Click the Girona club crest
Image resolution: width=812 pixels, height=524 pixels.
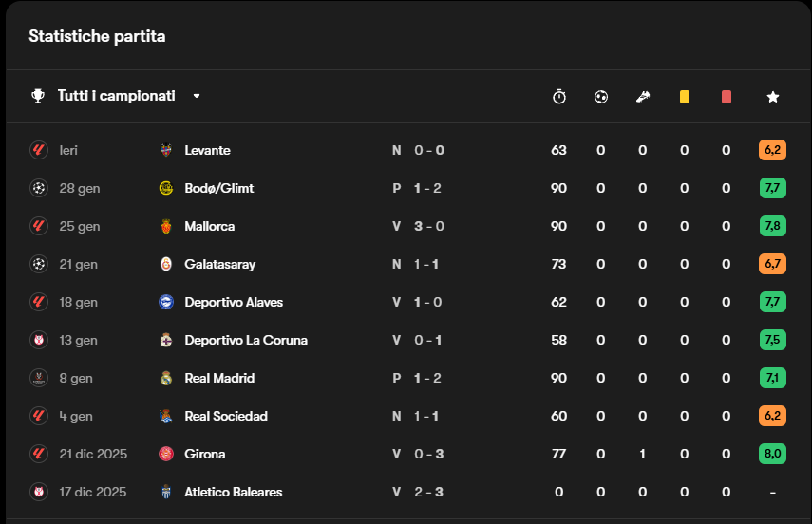click(x=166, y=454)
